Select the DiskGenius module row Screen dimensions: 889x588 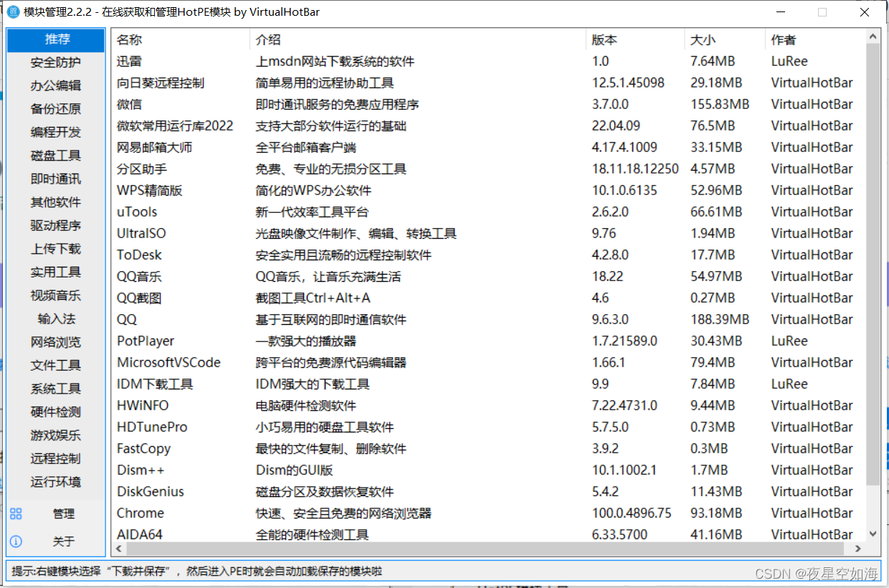pyautogui.click(x=488, y=491)
